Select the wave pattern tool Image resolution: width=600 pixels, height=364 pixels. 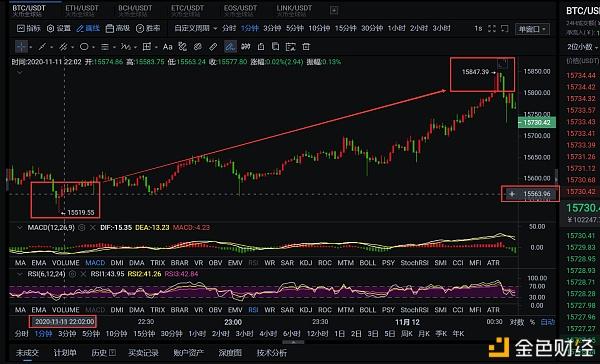coord(125,47)
